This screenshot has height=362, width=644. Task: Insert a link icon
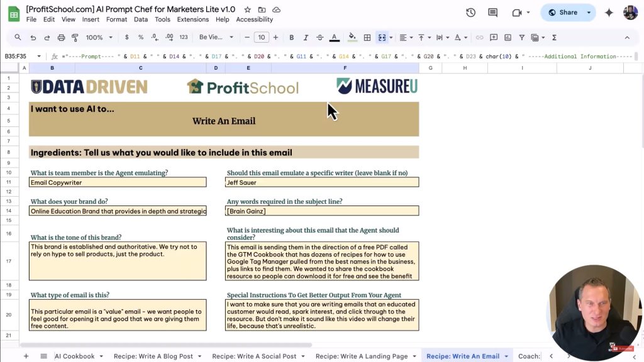479,37
